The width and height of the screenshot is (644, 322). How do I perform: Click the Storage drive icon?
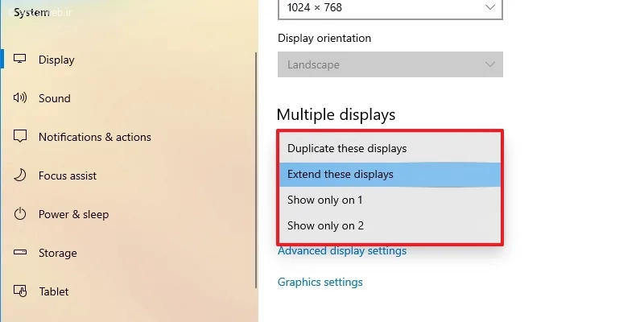(21, 253)
